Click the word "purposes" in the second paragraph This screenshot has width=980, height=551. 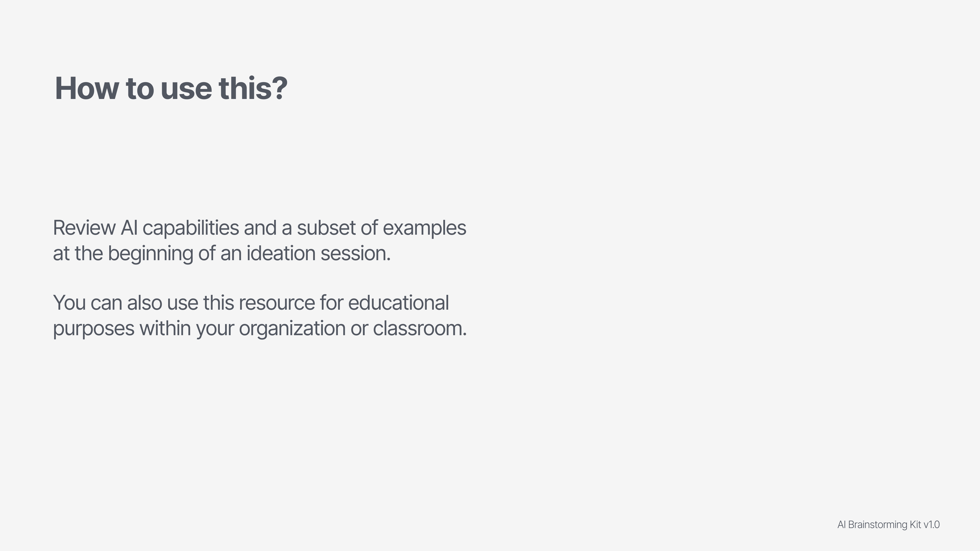coord(94,328)
